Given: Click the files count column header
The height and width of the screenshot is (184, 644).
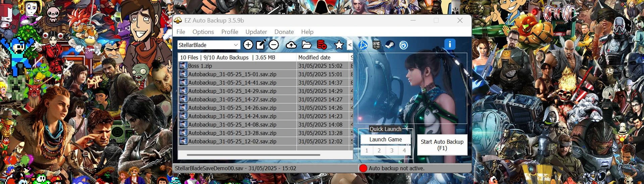Looking at the screenshot, I should tap(237, 57).
